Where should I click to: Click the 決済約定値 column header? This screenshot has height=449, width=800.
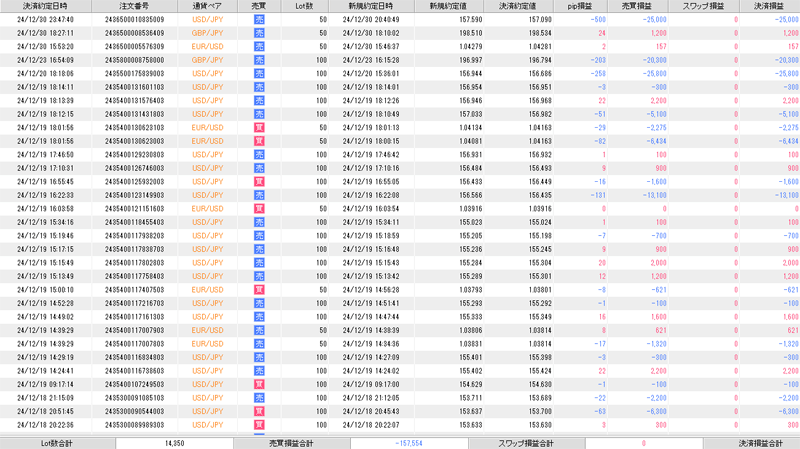pos(518,6)
